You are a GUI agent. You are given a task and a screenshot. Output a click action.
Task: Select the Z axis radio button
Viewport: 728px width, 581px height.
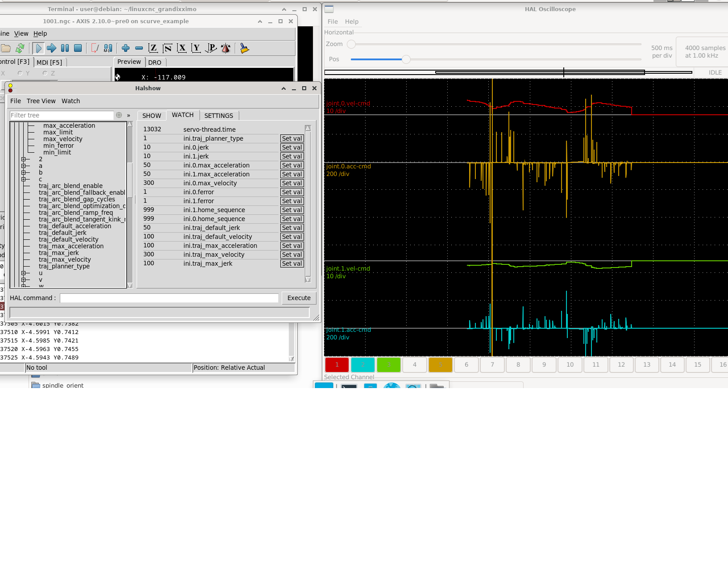45,73
